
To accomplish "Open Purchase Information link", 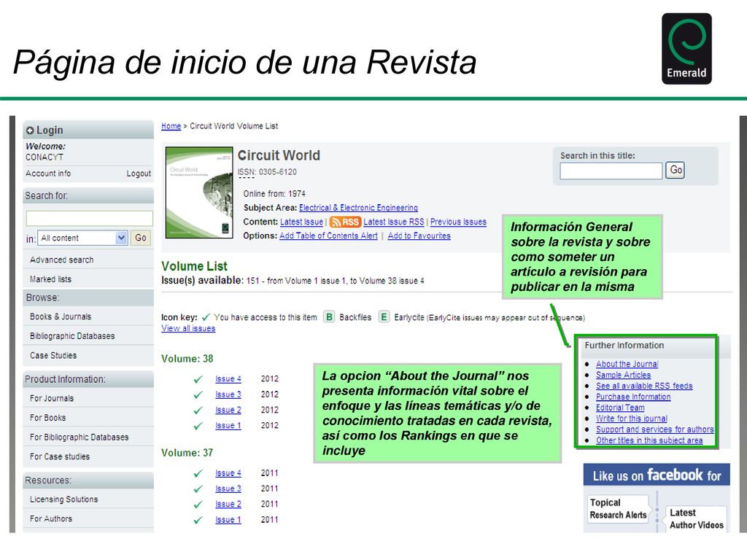I will [633, 397].
